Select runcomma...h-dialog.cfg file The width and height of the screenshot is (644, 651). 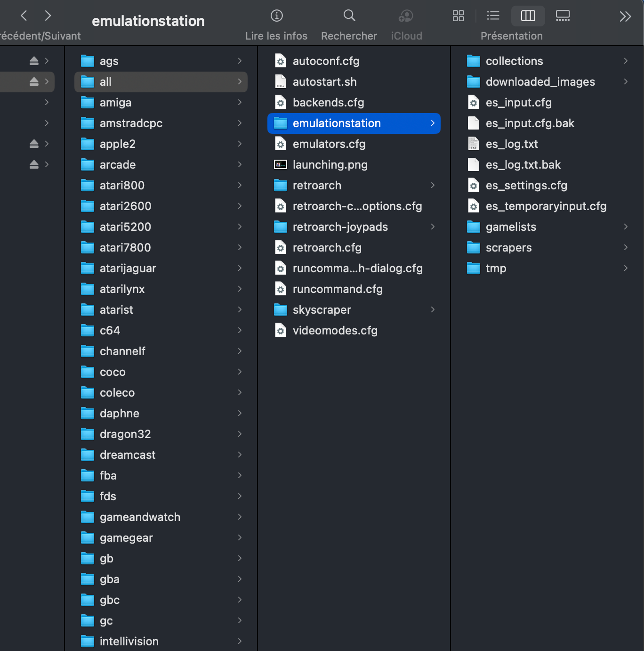[x=354, y=268]
